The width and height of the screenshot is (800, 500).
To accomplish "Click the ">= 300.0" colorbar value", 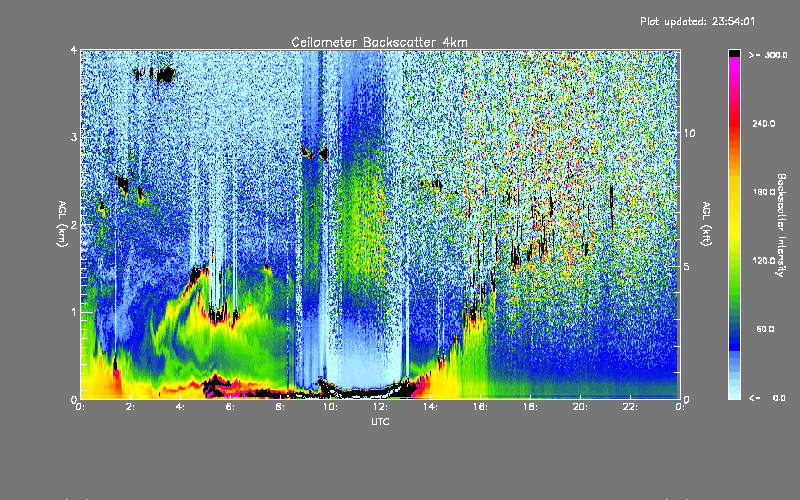I will coord(768,55).
